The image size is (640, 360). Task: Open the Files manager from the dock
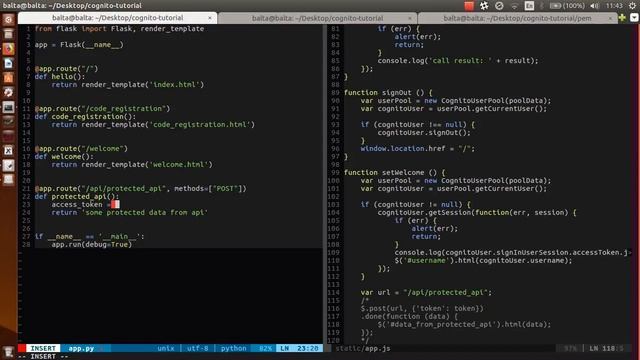(9, 34)
